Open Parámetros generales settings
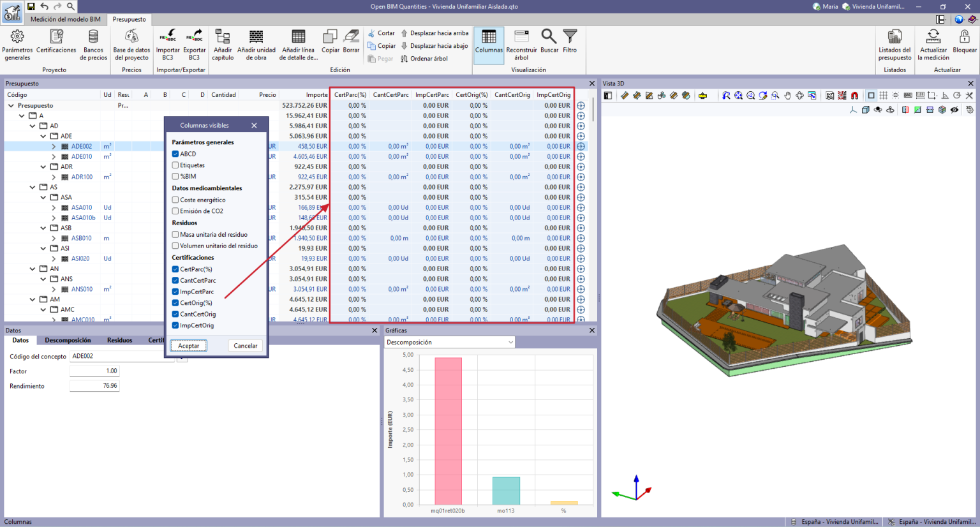The height and width of the screenshot is (527, 980). click(x=17, y=45)
